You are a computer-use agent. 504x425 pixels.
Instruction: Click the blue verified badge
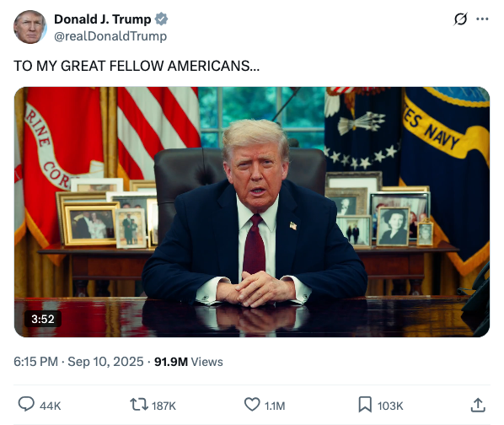[x=161, y=19]
